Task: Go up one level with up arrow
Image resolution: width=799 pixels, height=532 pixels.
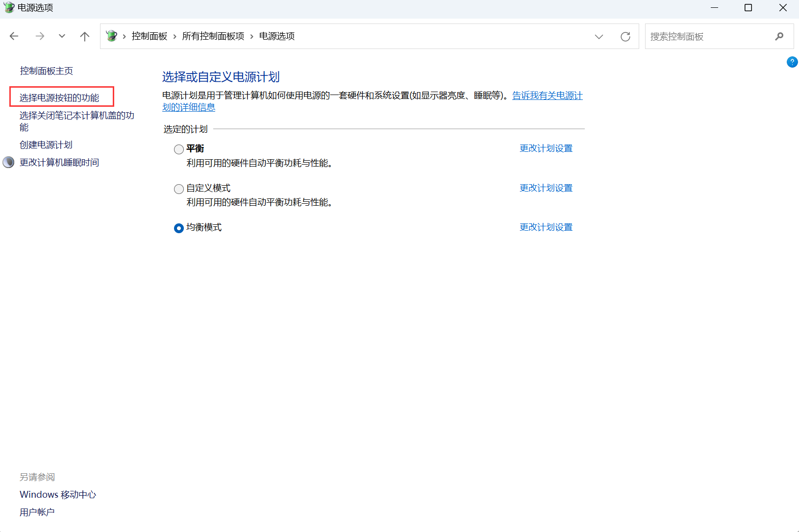Action: [x=85, y=36]
